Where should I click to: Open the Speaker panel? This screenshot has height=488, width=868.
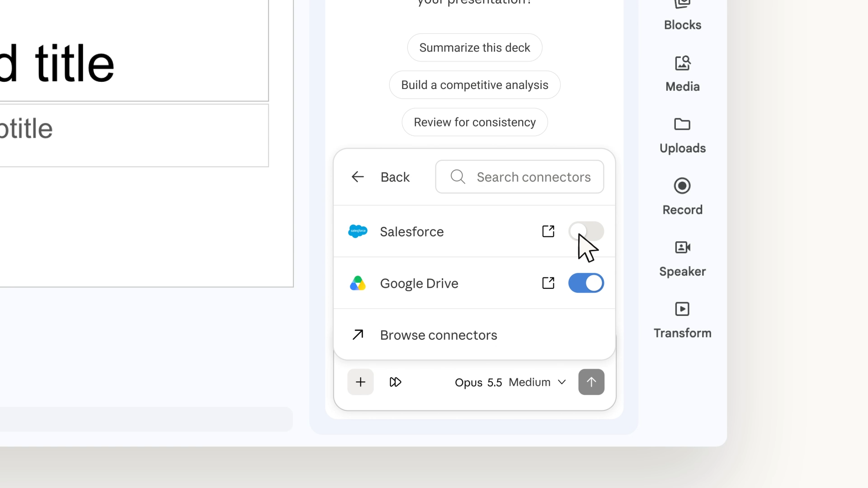coord(682,259)
